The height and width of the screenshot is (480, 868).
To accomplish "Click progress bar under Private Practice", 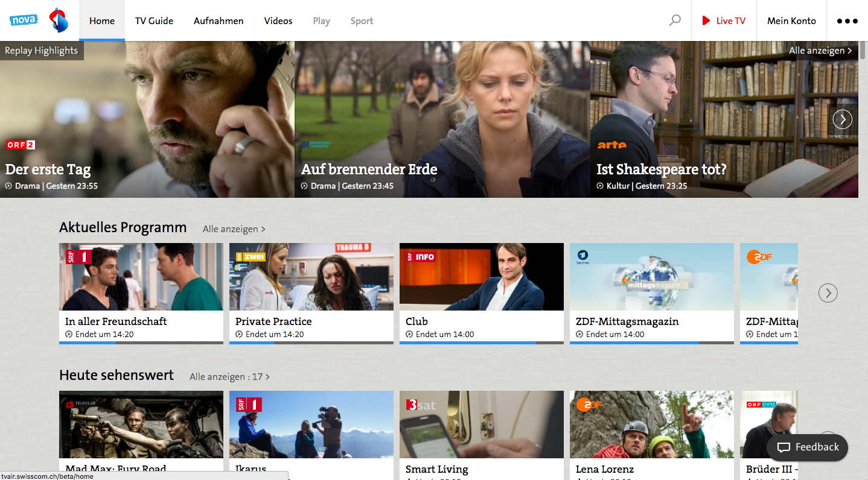I will click(311, 343).
